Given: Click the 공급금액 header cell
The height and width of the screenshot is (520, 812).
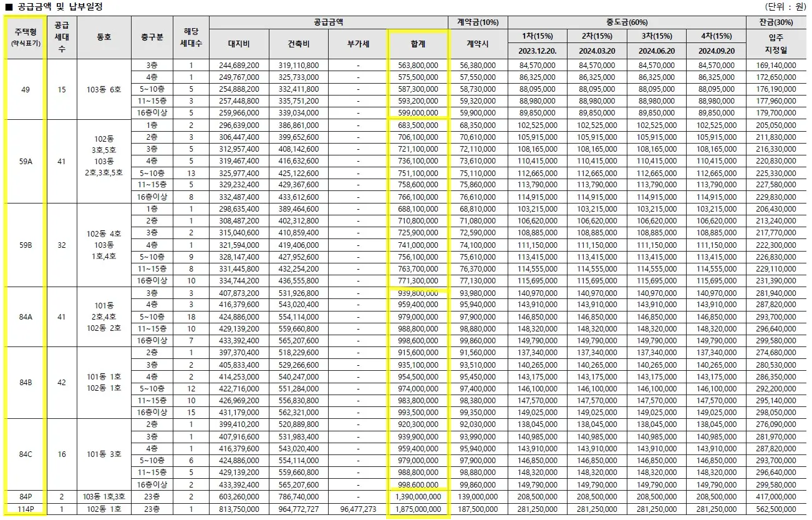Looking at the screenshot, I should point(329,20).
